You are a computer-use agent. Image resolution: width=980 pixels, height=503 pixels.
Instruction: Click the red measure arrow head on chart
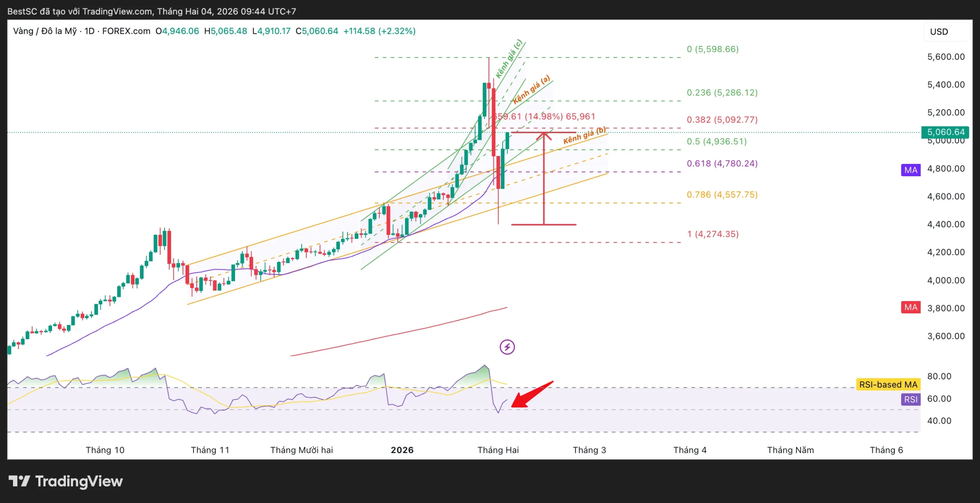point(544,136)
